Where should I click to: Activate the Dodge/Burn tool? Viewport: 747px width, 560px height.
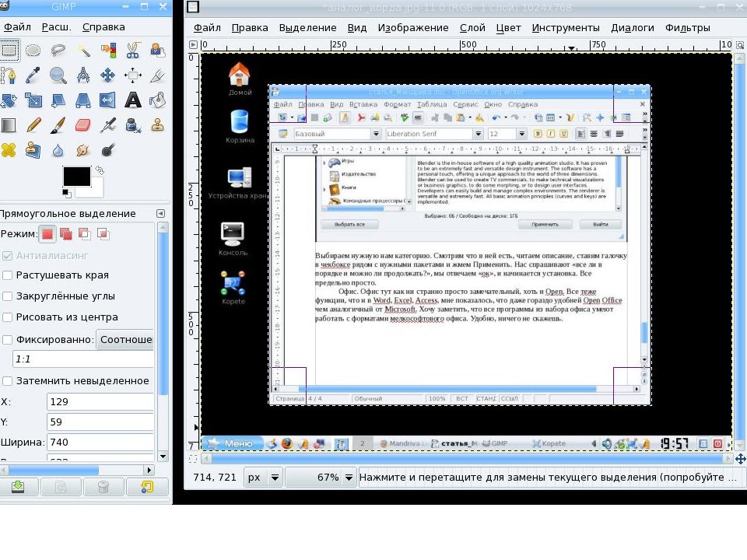(108, 150)
